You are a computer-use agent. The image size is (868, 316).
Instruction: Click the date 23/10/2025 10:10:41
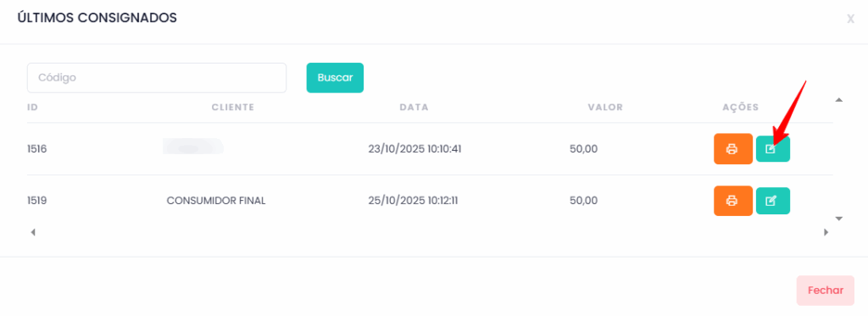point(415,149)
